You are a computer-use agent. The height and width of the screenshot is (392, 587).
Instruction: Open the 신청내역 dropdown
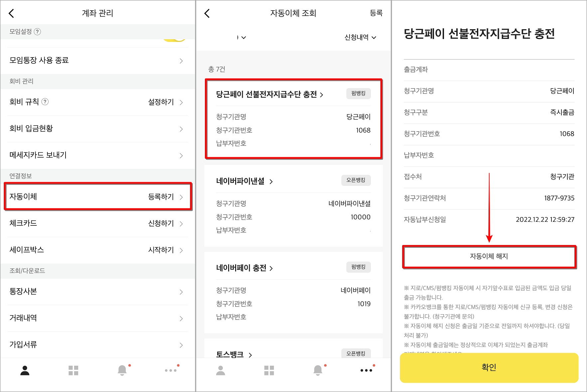pos(360,37)
